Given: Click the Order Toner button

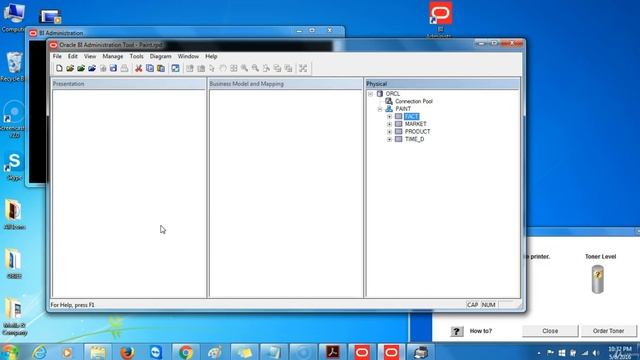Looking at the screenshot, I should tap(609, 331).
